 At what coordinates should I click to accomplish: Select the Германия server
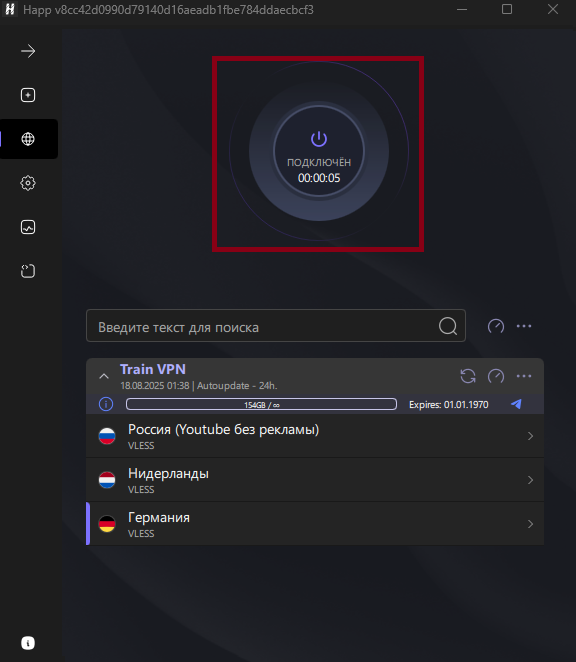tap(315, 524)
